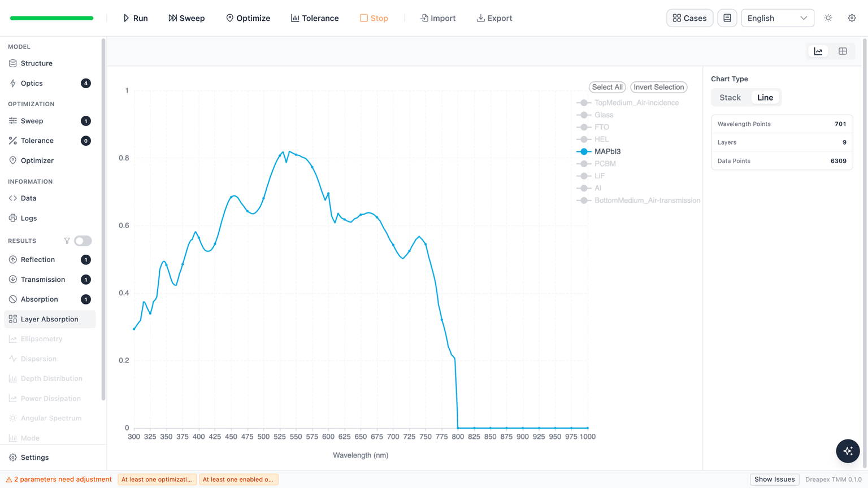Open the AI assistant sparkle button

point(848,451)
